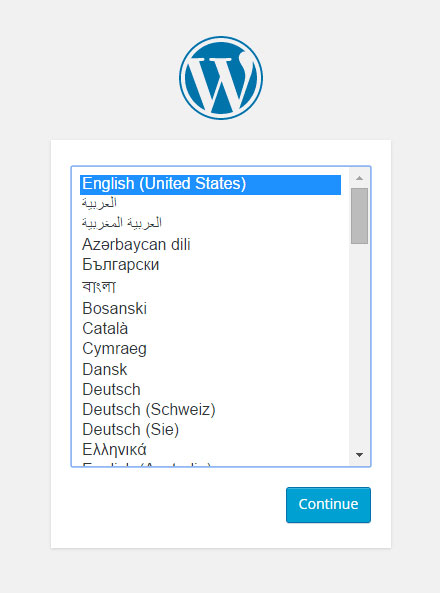The height and width of the screenshot is (593, 440).
Task: Click the WordPress logo
Action: (x=221, y=78)
